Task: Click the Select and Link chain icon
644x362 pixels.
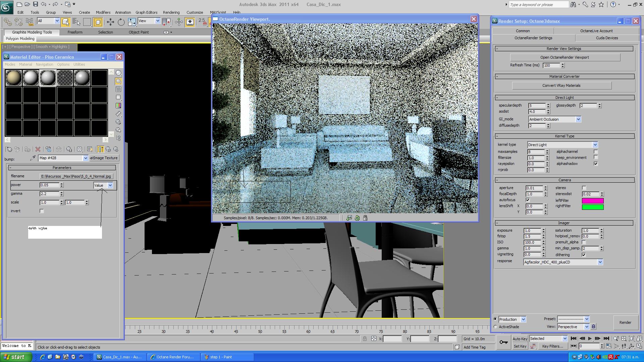Action: 7,22
